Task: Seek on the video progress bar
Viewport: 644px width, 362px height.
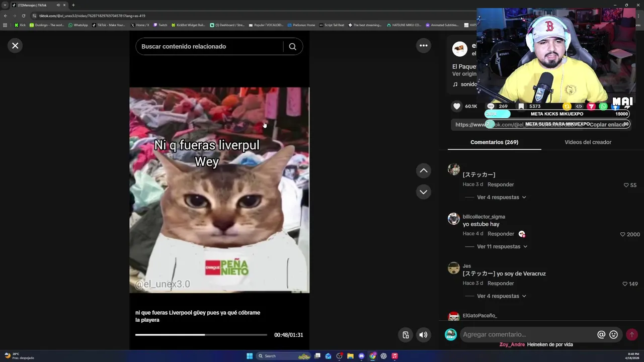Action: (x=201, y=335)
